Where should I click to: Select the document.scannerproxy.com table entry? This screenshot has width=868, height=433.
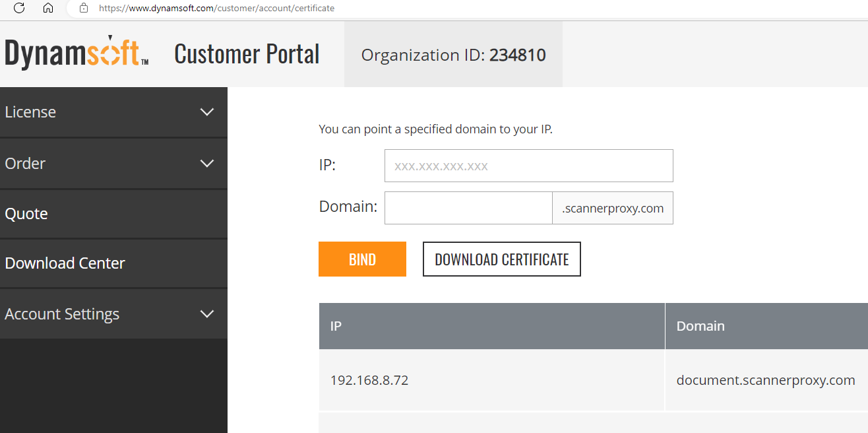[765, 380]
